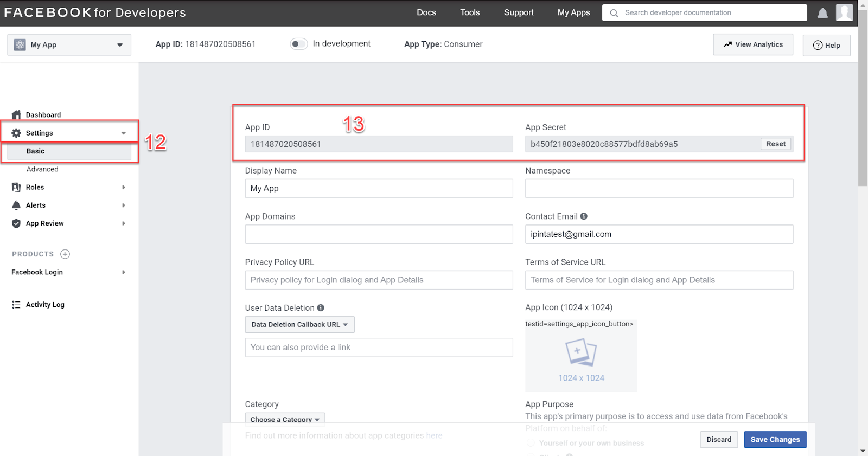Collapse the Settings section arrow
Image resolution: width=868 pixels, height=456 pixels.
[x=124, y=133]
